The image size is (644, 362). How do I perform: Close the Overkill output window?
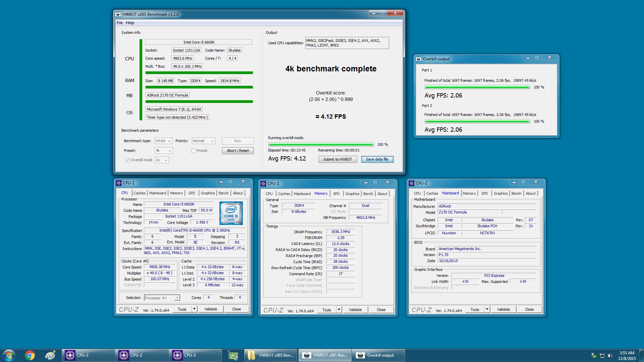click(x=549, y=58)
